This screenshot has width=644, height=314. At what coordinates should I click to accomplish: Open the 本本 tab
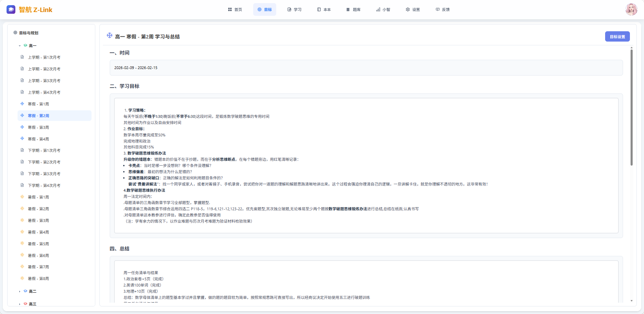click(x=324, y=10)
